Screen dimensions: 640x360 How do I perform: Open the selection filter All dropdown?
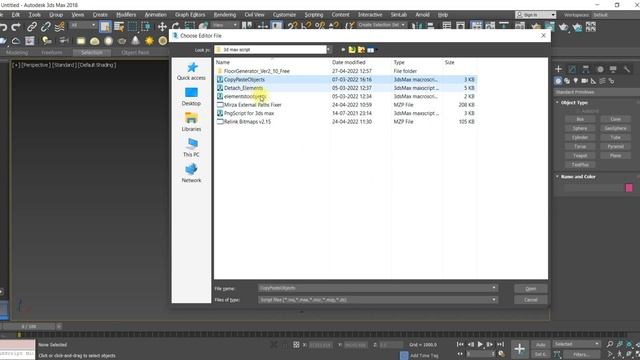pyautogui.click(x=82, y=25)
